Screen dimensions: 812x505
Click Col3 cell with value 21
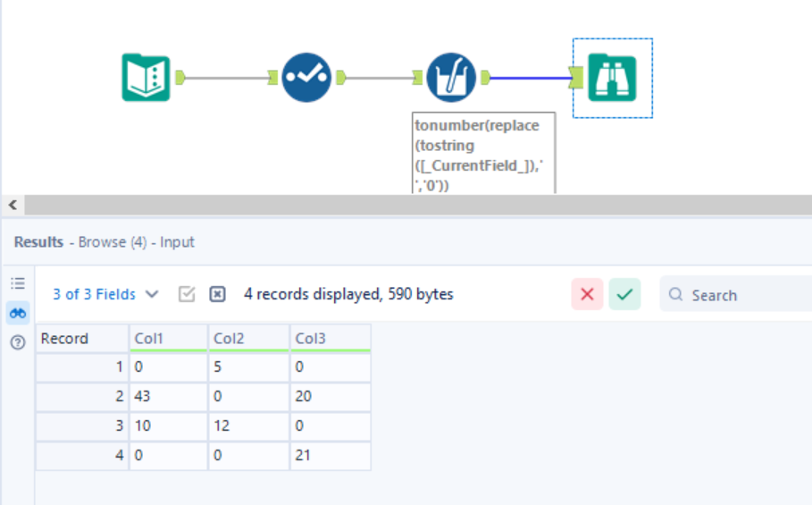click(x=331, y=455)
